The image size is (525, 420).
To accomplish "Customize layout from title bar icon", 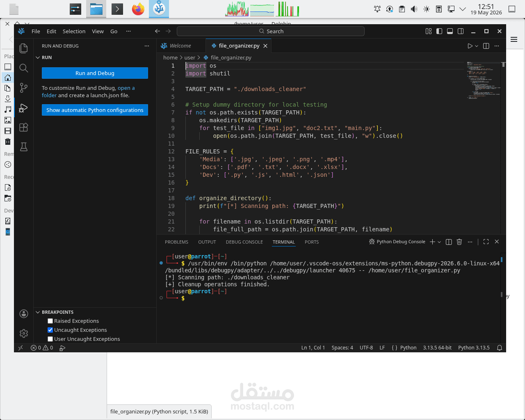I will coord(429,31).
